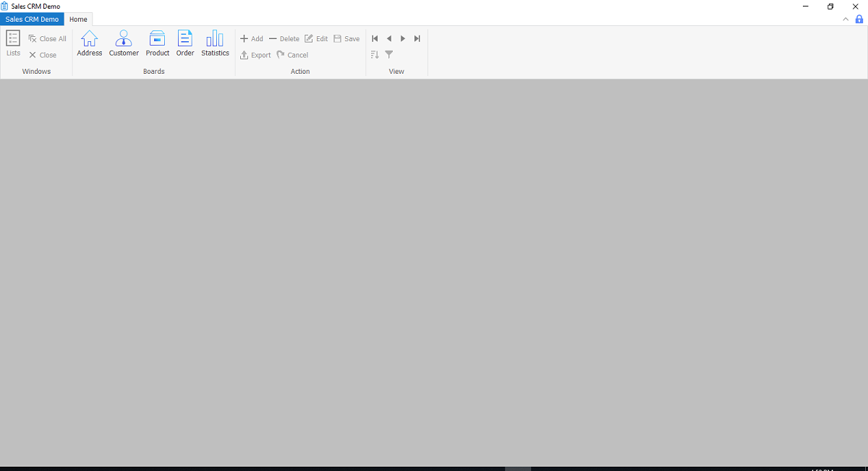Click the sort icon in View group
Viewport: 868px width, 471px height.
(x=375, y=55)
